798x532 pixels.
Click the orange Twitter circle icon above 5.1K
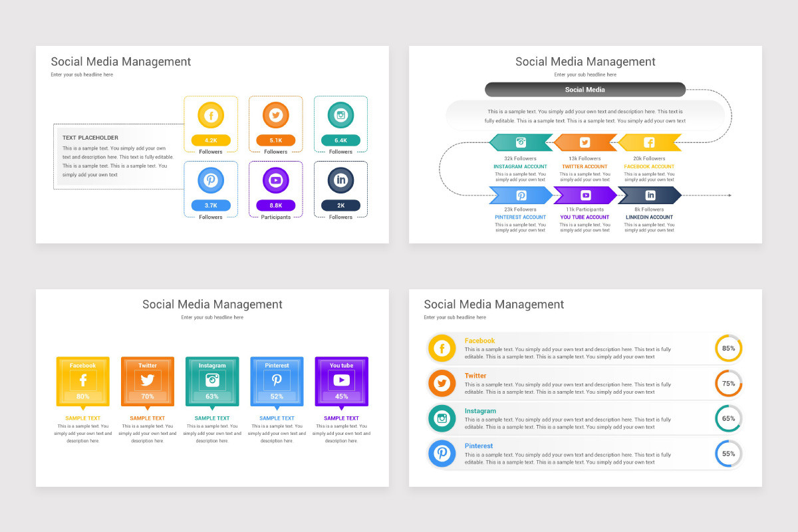pyautogui.click(x=276, y=116)
